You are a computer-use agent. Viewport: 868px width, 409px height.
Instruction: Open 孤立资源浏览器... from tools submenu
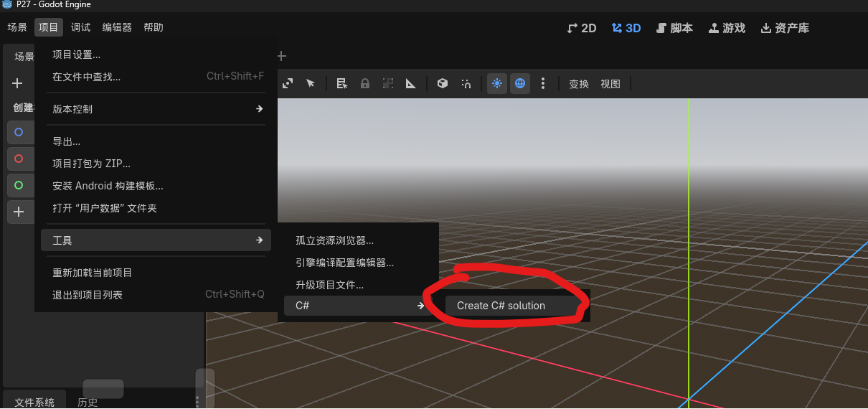coord(358,240)
